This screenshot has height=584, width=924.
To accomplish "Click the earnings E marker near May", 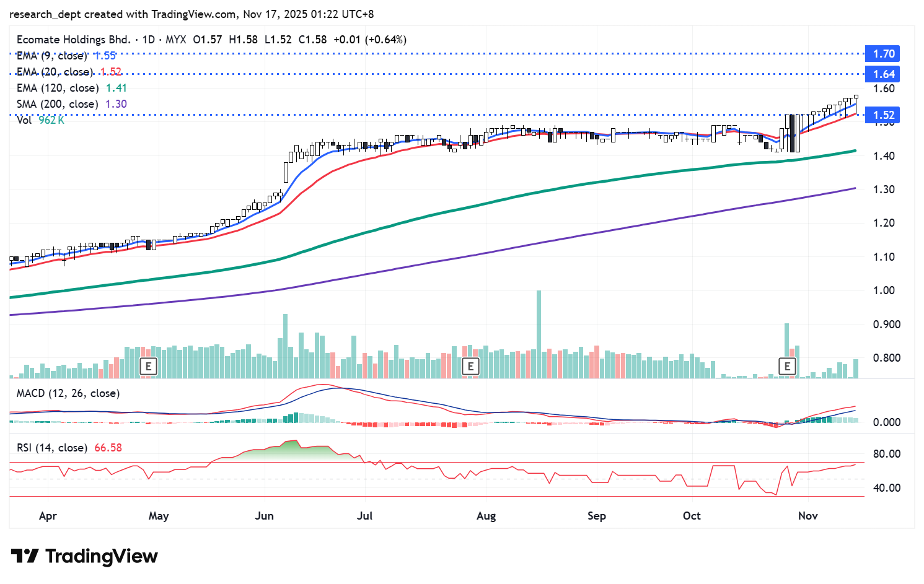I will point(148,366).
